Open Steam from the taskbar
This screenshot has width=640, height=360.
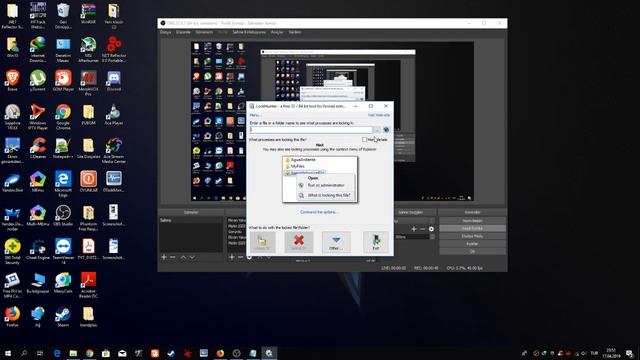(x=171, y=353)
